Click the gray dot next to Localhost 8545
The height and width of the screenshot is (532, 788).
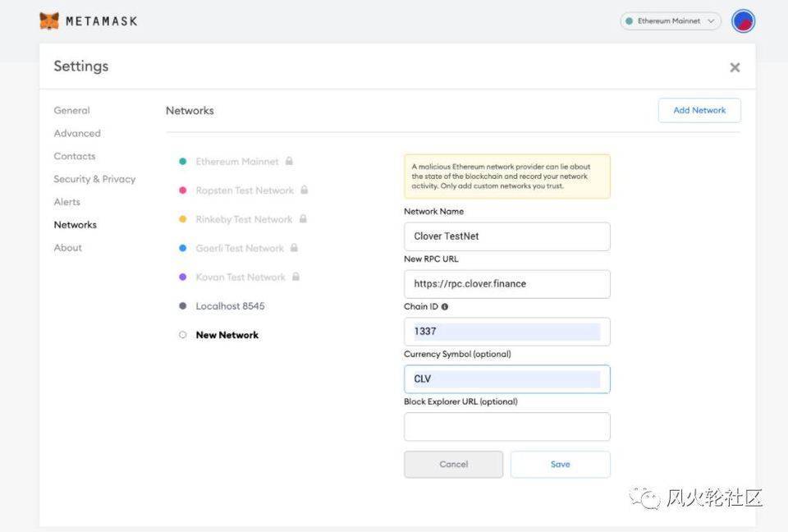183,305
